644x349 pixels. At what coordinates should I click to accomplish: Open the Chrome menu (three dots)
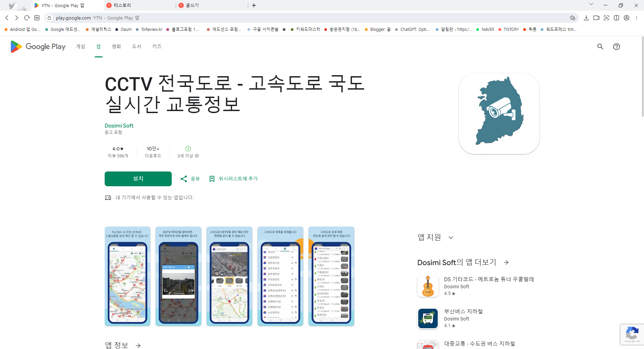tap(637, 18)
